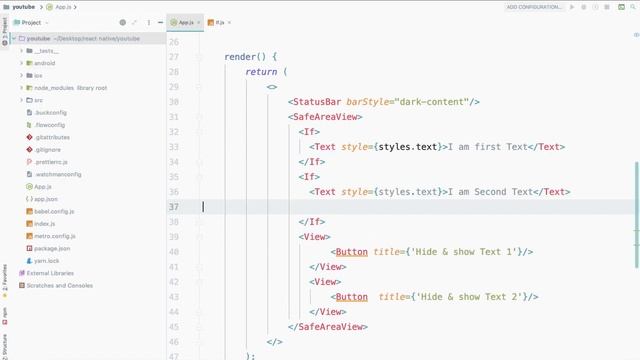This screenshot has height=360, width=640.
Task: Select the .prettierrc.js file
Action: click(47, 162)
